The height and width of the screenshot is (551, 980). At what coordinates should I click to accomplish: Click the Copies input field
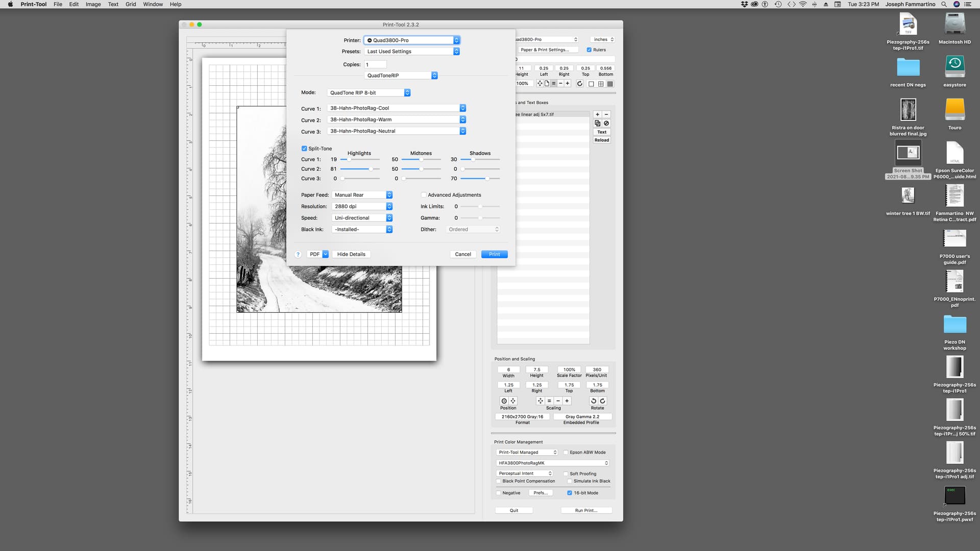(375, 65)
